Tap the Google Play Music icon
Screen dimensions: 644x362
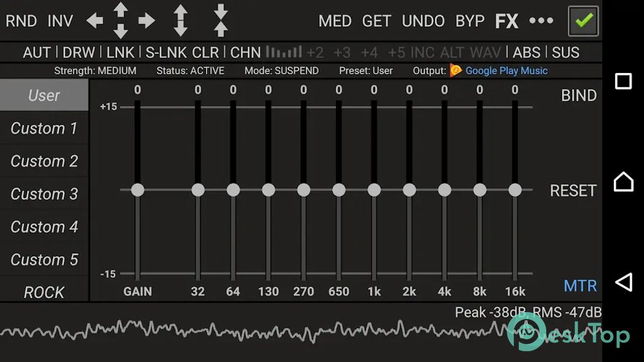coord(456,71)
